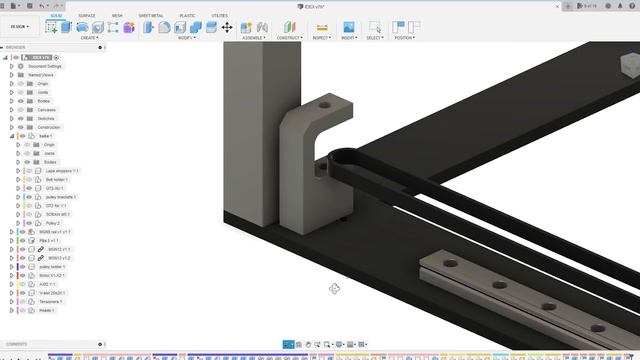Click the root component radio button
The image size is (640, 360).
(x=56, y=58)
